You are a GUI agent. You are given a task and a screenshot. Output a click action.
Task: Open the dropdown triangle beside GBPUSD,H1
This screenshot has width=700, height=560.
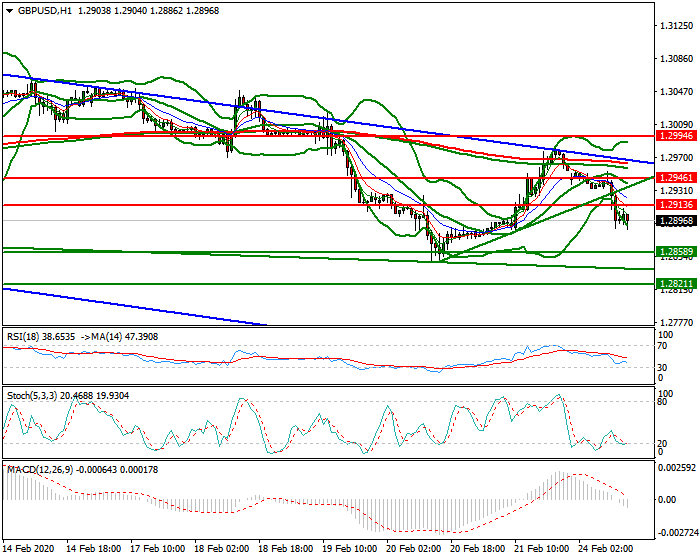9,11
